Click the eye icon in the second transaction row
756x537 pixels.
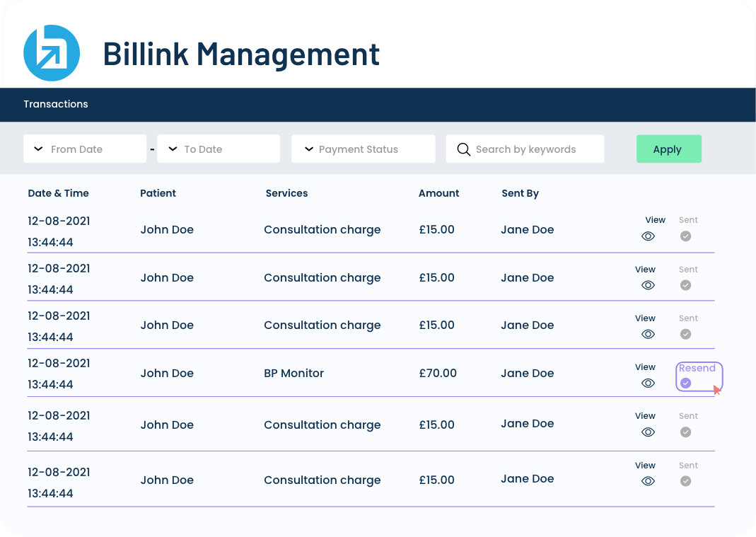[648, 285]
